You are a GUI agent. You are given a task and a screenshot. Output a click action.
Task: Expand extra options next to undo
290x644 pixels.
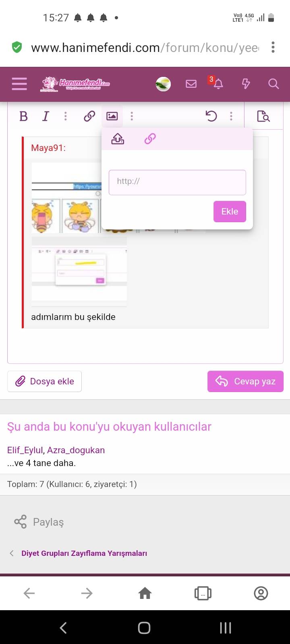(x=231, y=116)
